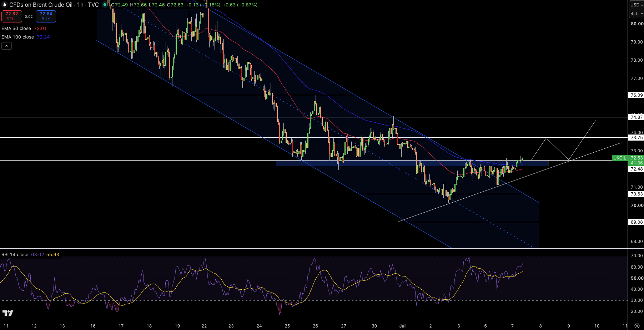Click the 70.00 level on RSI scale

pyautogui.click(x=637, y=256)
